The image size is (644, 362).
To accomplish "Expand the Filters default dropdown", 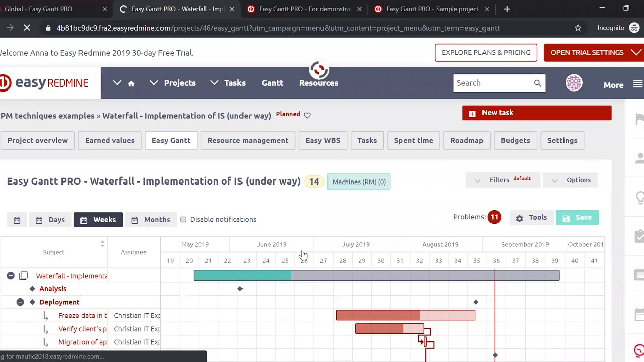I will click(503, 180).
